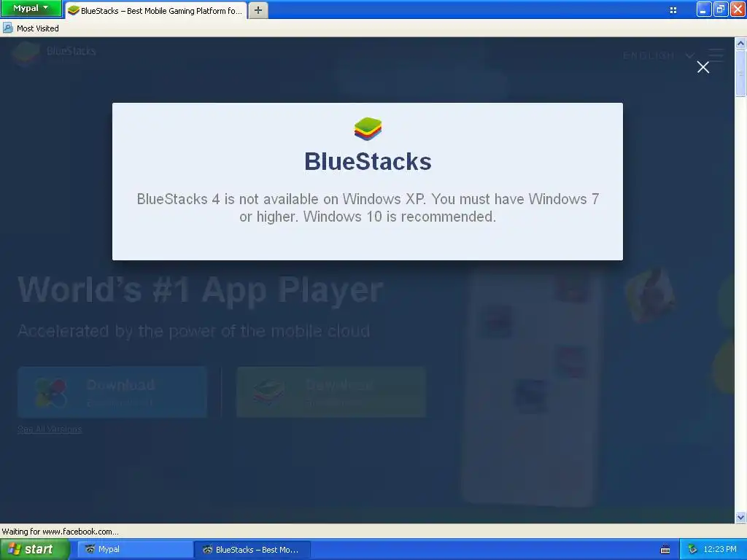Open a new tab with plus button
The height and width of the screenshot is (560, 747).
coord(258,10)
